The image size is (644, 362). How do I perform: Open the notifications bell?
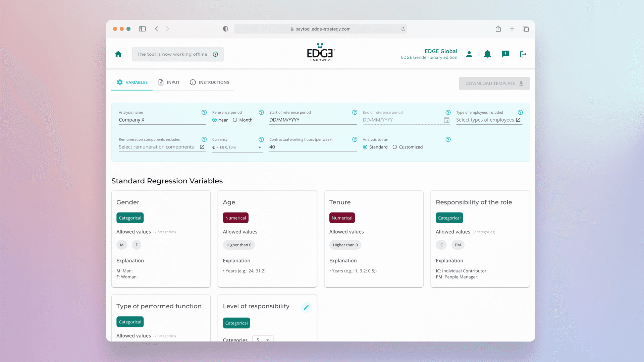[487, 54]
